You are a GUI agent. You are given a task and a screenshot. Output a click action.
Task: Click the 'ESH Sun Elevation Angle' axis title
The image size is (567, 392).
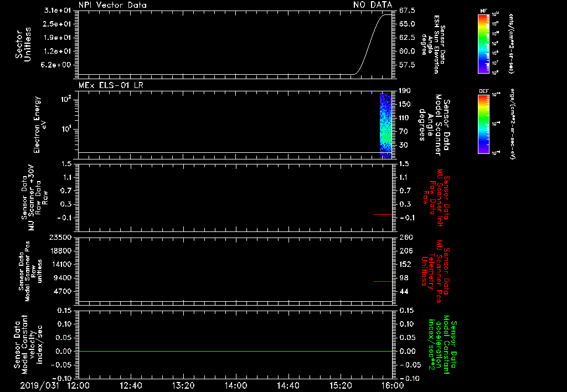click(433, 44)
